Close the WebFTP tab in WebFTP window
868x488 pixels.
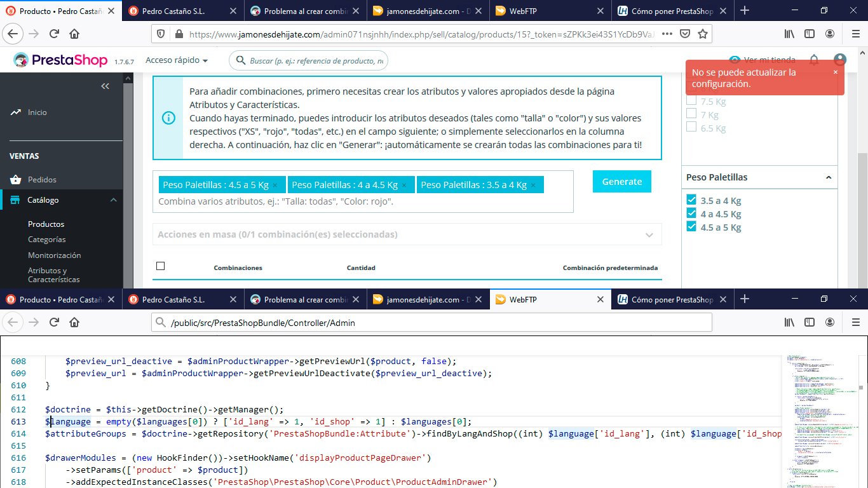tap(600, 299)
